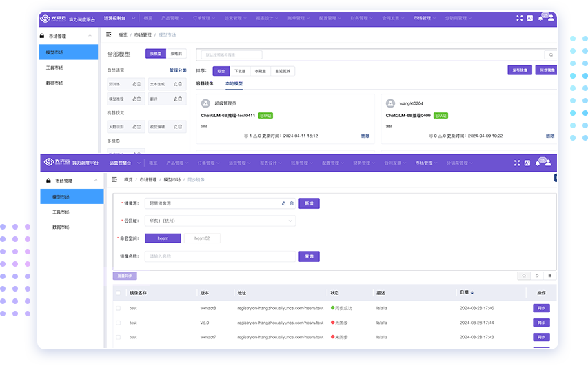Image resolution: width=588 pixels, height=366 pixels.
Task: Open 工具市场 in the upper sidebar
Action: [54, 68]
